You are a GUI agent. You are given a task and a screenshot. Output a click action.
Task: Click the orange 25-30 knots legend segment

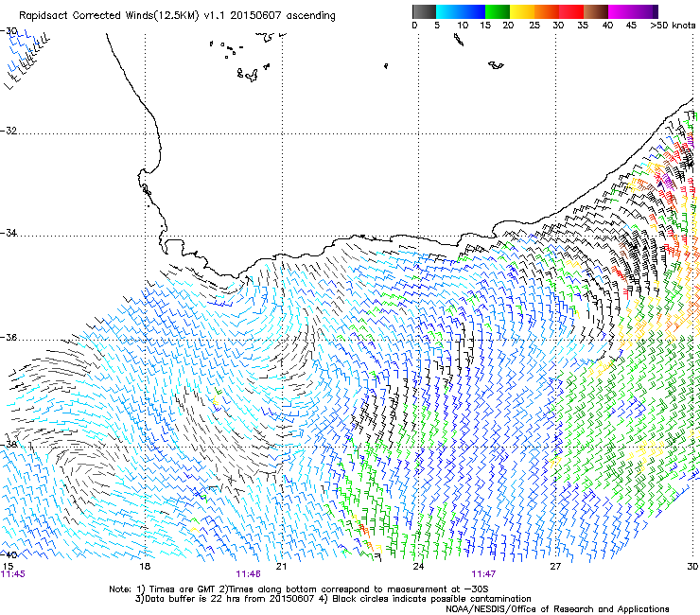547,11
